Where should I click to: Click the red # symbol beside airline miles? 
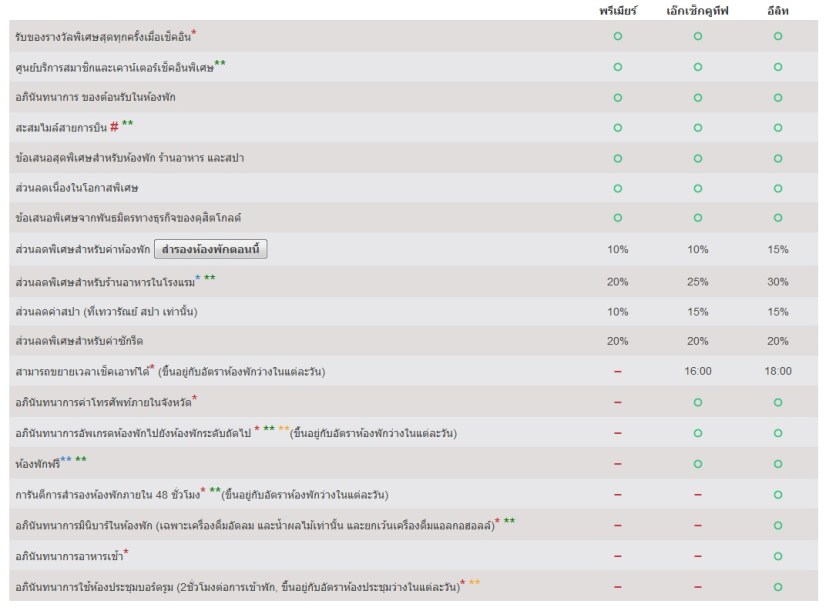pos(114,127)
